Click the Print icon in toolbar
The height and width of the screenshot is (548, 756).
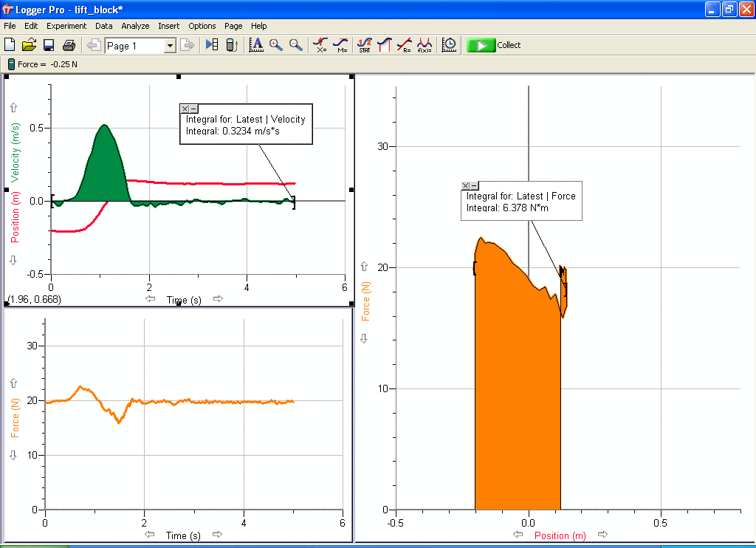pyautogui.click(x=69, y=45)
